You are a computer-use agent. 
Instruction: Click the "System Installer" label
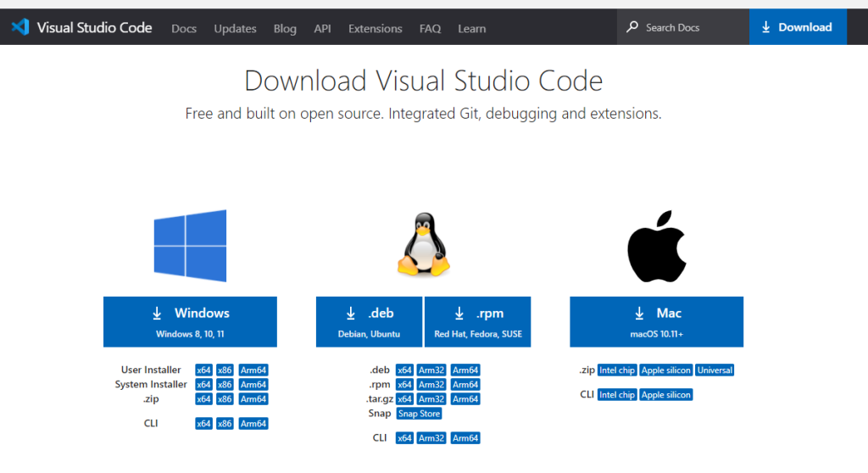(151, 384)
